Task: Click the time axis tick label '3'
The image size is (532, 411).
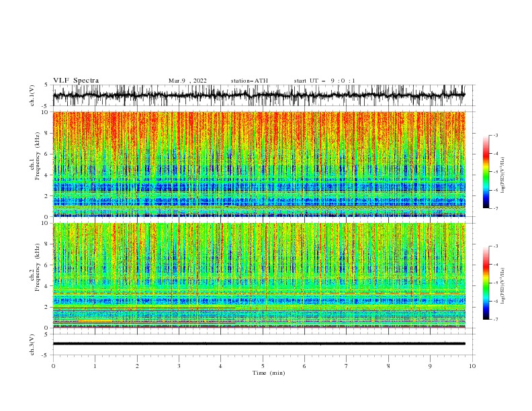Action: (179, 366)
